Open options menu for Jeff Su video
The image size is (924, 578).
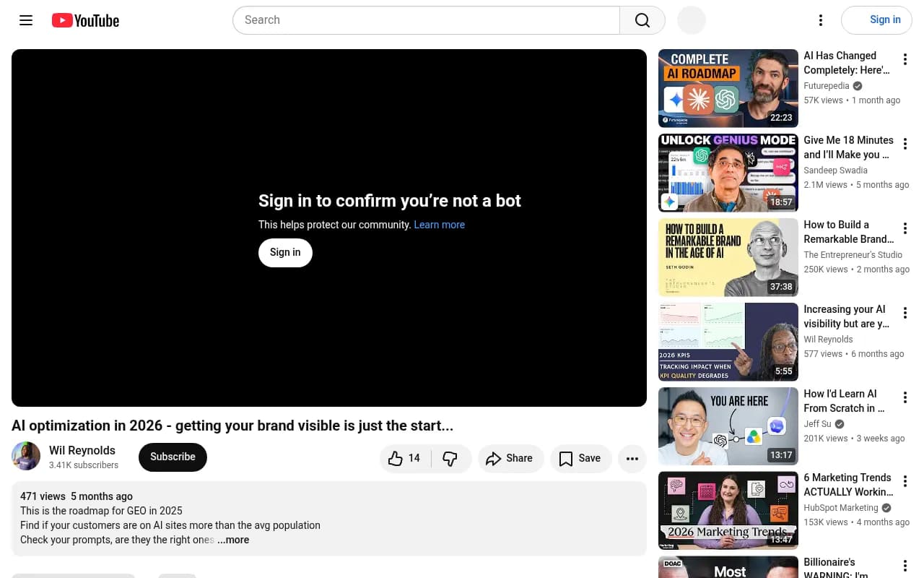(x=905, y=397)
